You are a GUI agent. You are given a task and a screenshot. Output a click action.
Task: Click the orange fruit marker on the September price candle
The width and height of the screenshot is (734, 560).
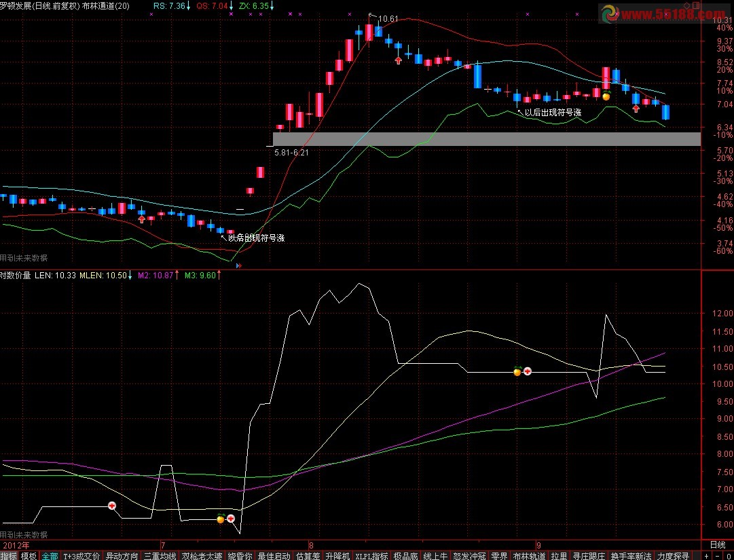point(606,96)
